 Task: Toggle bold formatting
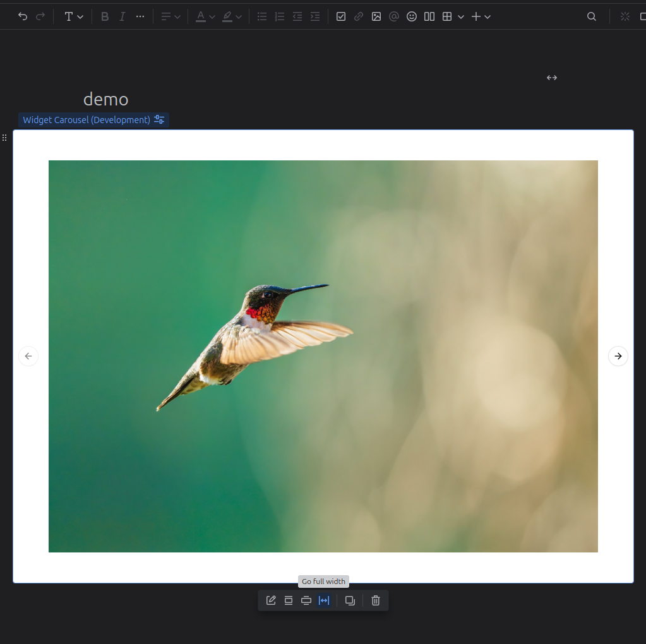pos(105,16)
